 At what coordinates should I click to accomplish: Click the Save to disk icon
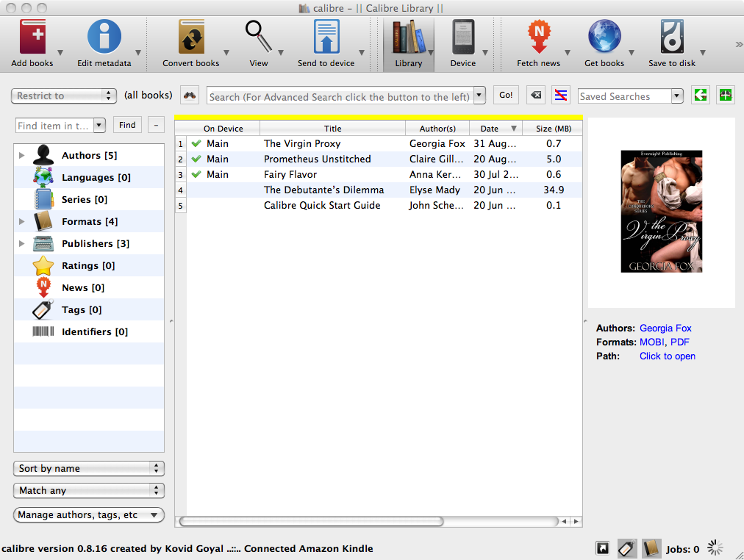pos(672,37)
